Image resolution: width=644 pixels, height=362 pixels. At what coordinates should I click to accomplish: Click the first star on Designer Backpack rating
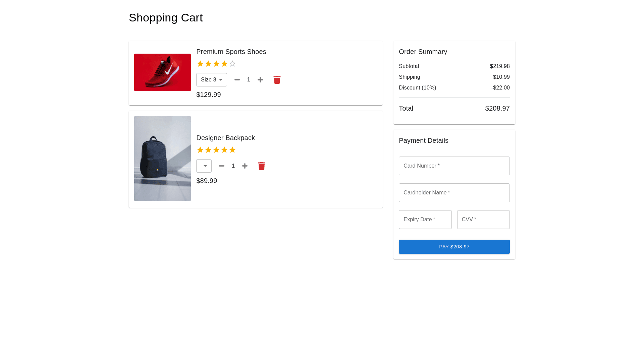pos(200,150)
